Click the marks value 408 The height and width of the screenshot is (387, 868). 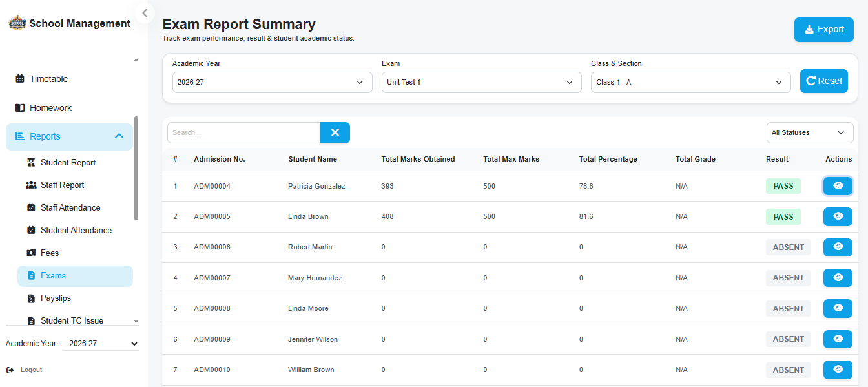click(x=387, y=216)
